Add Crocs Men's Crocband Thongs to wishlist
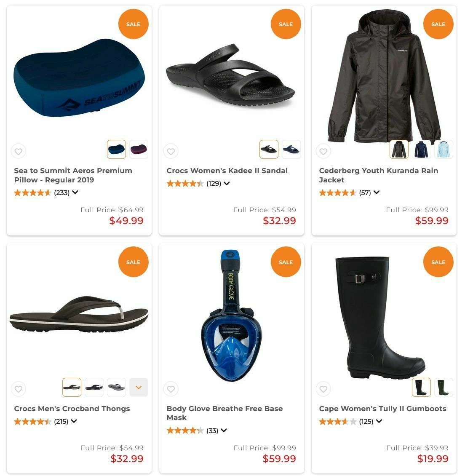This screenshot has width=465, height=476. (x=19, y=389)
